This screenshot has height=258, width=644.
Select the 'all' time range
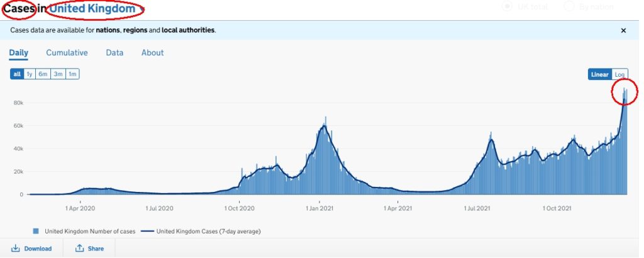(17, 74)
